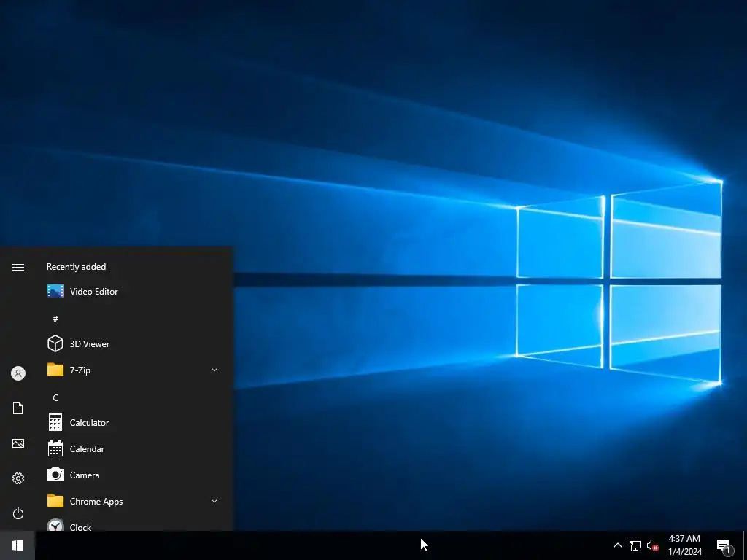Click the Show desktop taskbar sliver
This screenshot has height=560, width=747.
pos(745,545)
